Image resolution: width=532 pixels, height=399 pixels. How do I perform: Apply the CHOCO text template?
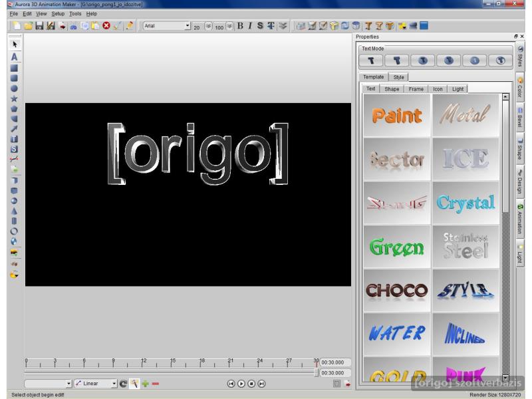coord(396,291)
